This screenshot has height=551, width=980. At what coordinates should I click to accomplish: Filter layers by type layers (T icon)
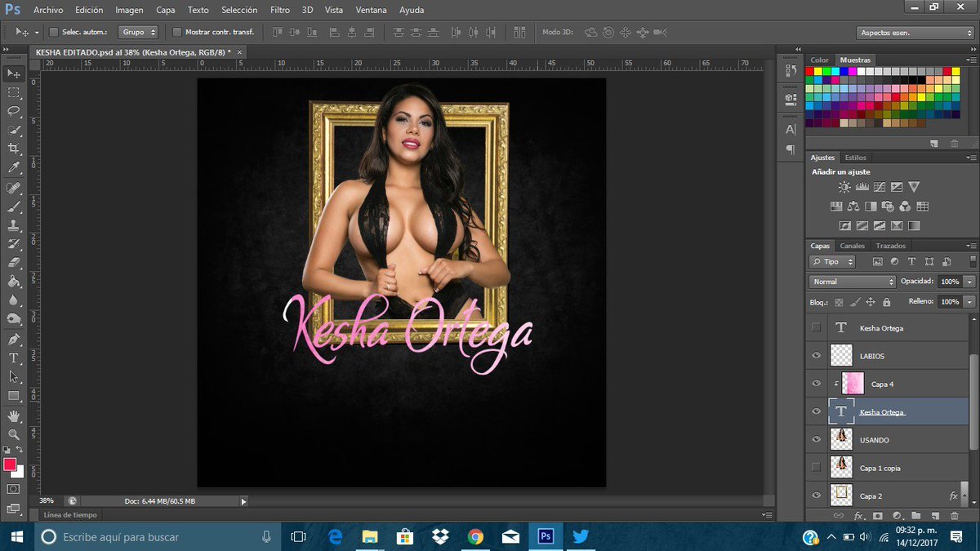tap(912, 262)
